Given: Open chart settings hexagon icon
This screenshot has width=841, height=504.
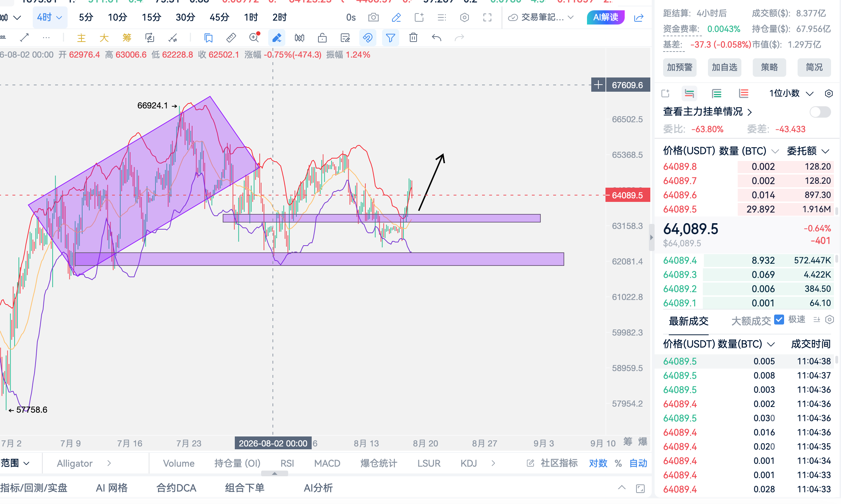Looking at the screenshot, I should (465, 17).
